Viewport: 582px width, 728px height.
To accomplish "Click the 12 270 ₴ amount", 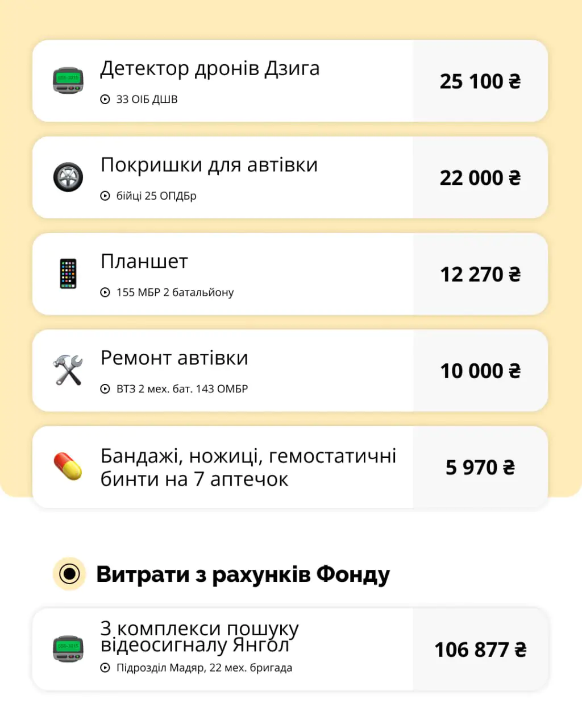I will pos(480,274).
